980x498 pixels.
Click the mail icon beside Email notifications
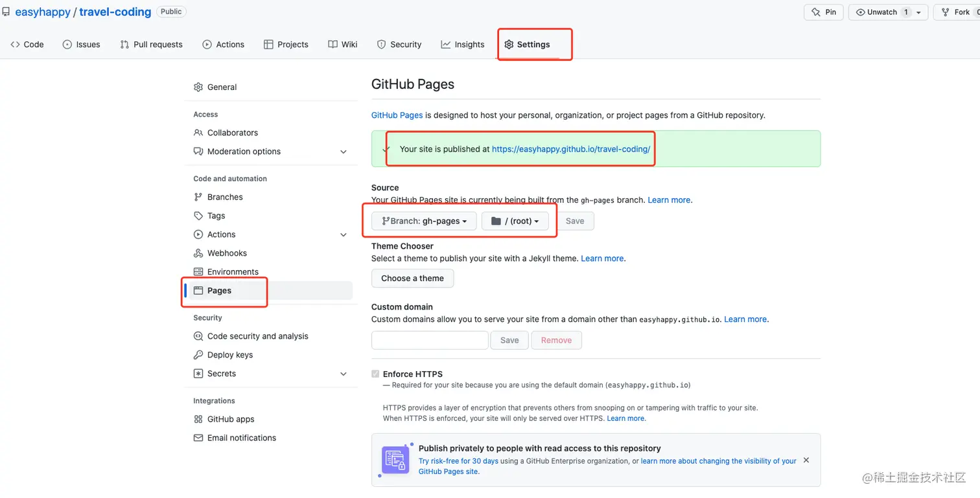click(x=198, y=438)
